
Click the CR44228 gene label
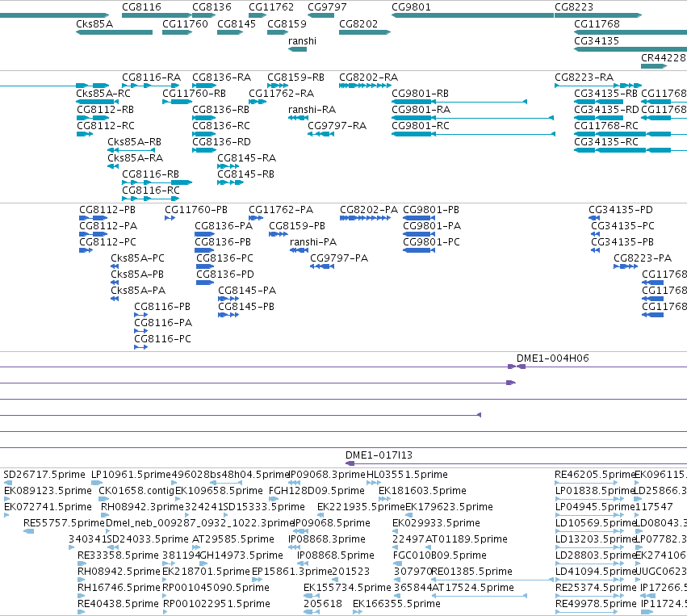pos(663,58)
